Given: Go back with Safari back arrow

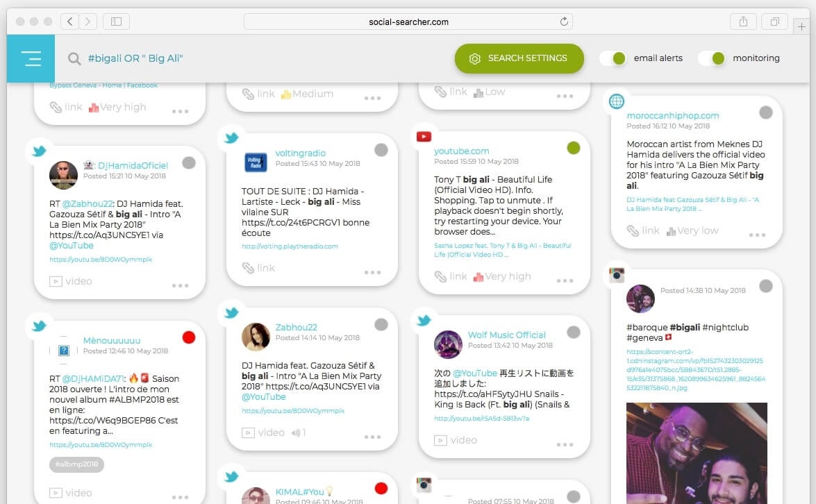Looking at the screenshot, I should point(69,22).
